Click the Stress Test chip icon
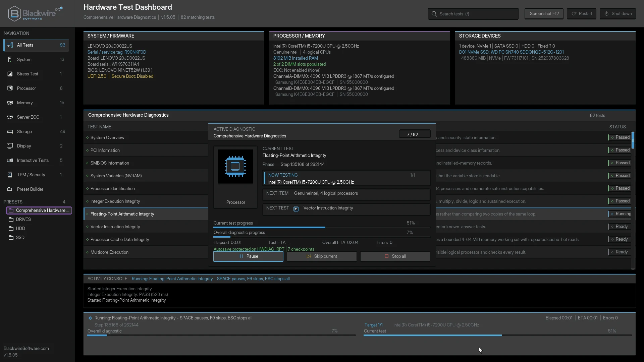This screenshot has height=362, width=644. [x=10, y=74]
